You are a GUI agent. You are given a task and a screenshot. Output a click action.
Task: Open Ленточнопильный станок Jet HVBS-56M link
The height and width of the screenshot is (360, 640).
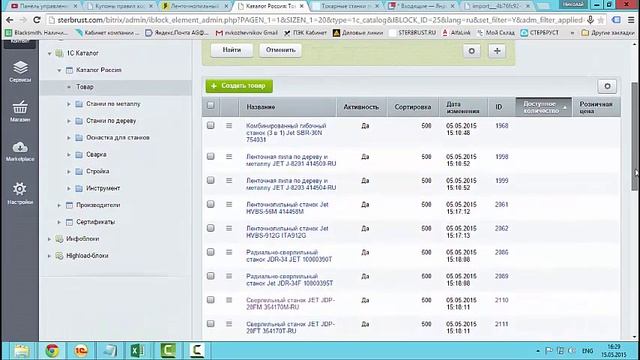point(287,208)
